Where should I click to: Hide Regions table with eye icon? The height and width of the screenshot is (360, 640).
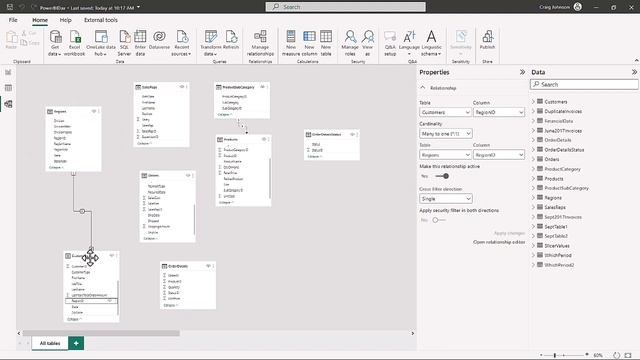tap(94, 111)
